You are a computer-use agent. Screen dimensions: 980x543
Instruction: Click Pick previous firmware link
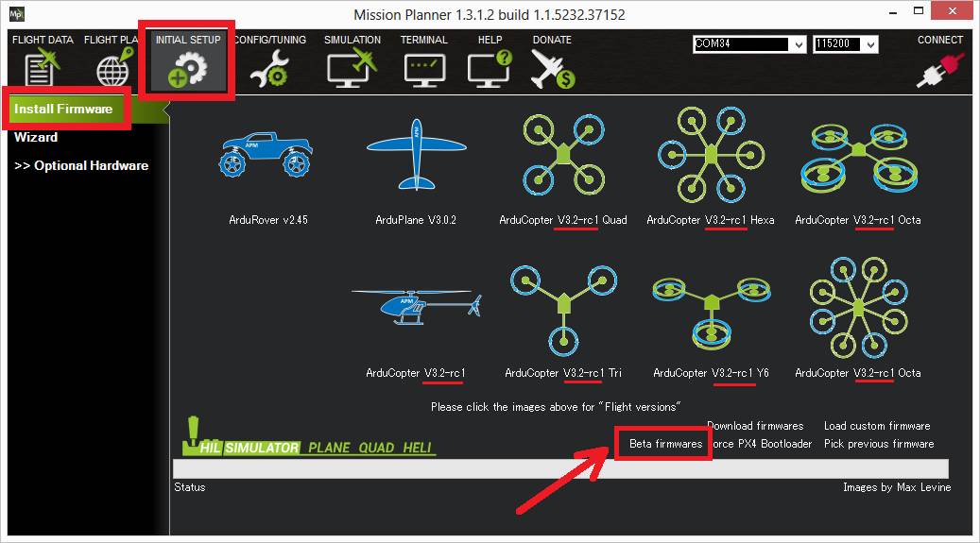[x=879, y=444]
